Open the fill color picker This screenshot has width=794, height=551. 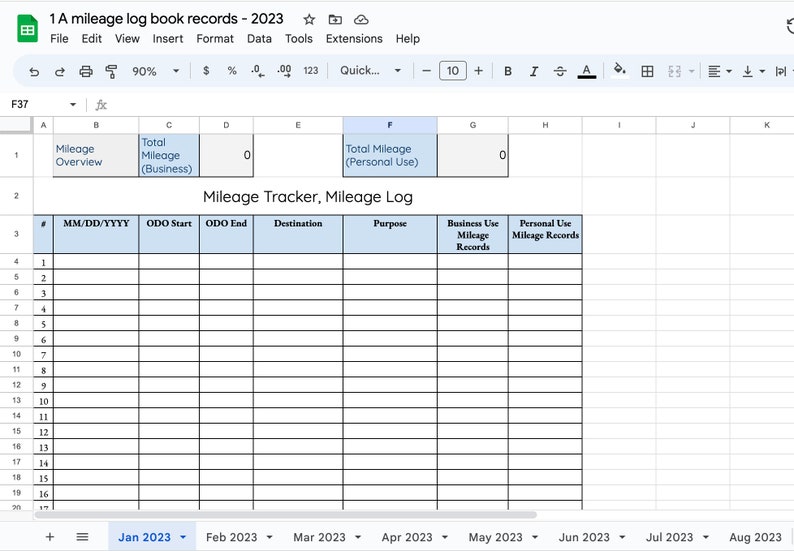pyautogui.click(x=619, y=70)
